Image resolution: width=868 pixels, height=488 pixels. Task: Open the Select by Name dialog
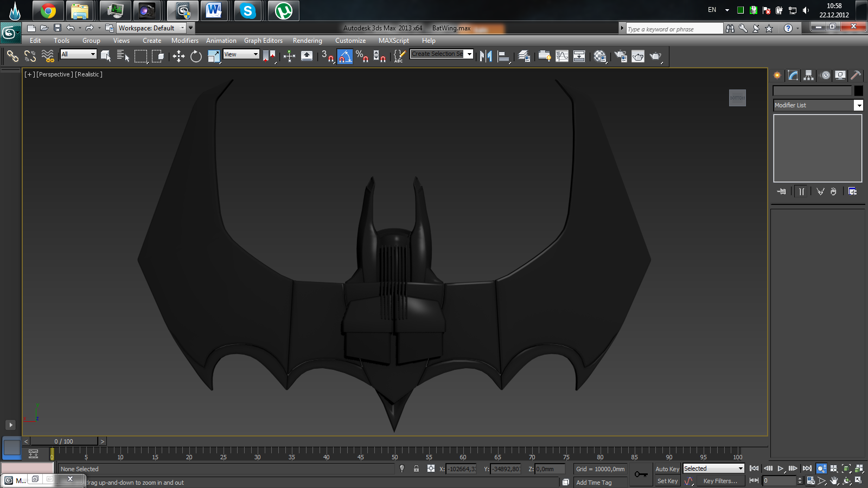pyautogui.click(x=123, y=56)
